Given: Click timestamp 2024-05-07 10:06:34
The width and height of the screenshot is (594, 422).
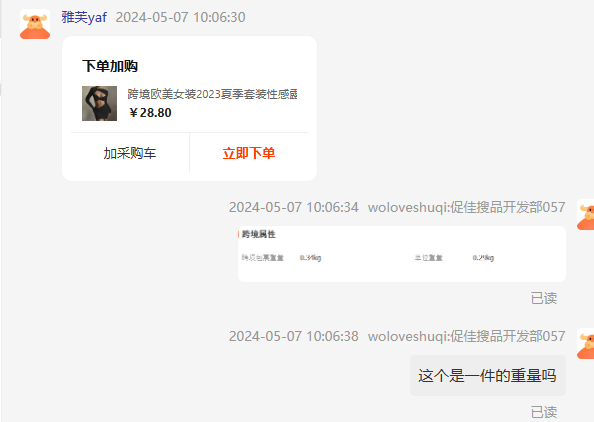Looking at the screenshot, I should point(294,207).
